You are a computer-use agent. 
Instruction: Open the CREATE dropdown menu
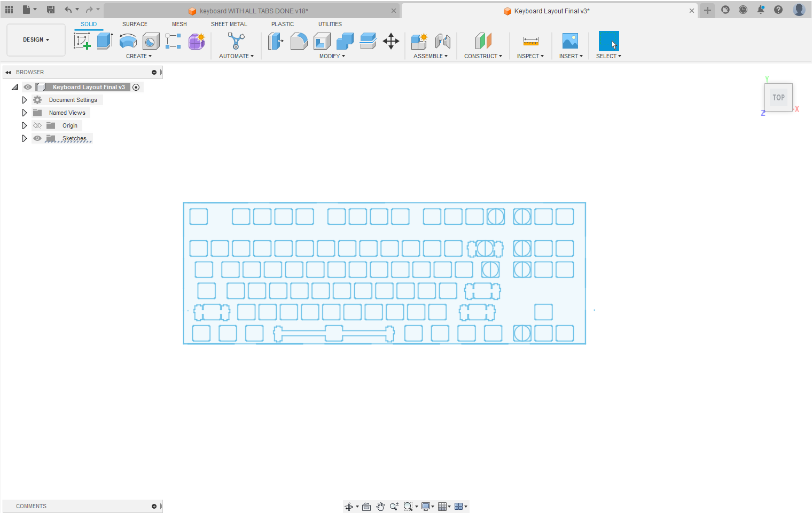pyautogui.click(x=139, y=56)
